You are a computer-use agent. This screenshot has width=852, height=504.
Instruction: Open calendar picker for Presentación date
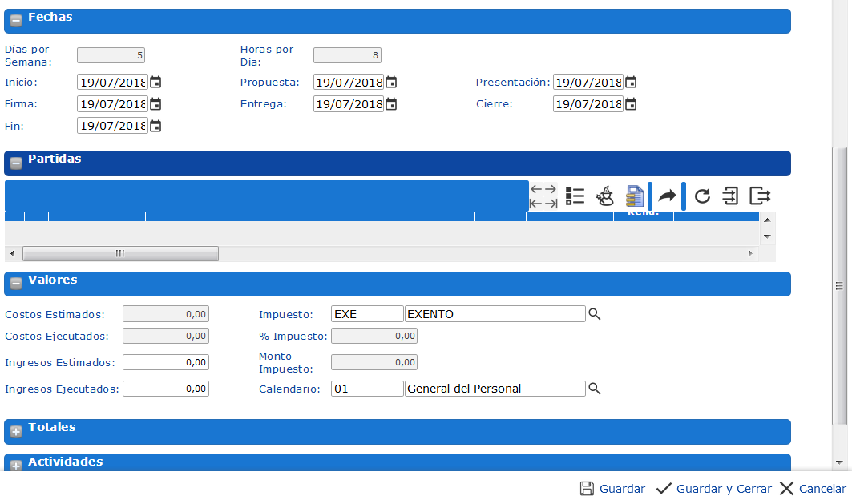click(631, 82)
